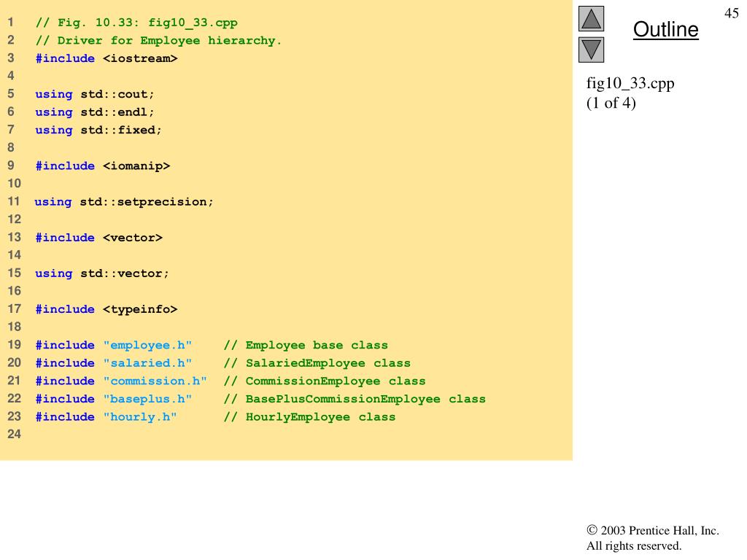Click 'using std::fixed;' line

[98, 130]
